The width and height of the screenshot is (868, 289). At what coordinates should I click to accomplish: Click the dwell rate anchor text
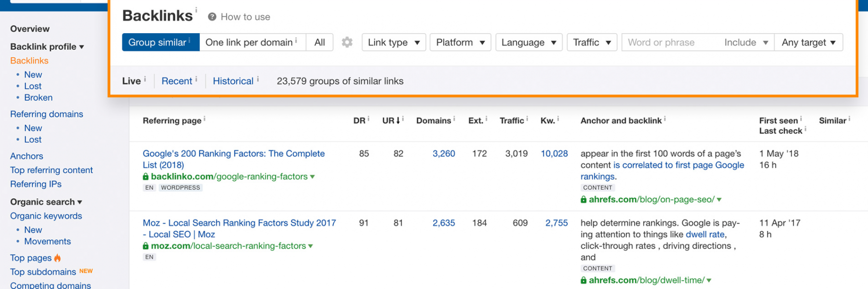click(705, 235)
